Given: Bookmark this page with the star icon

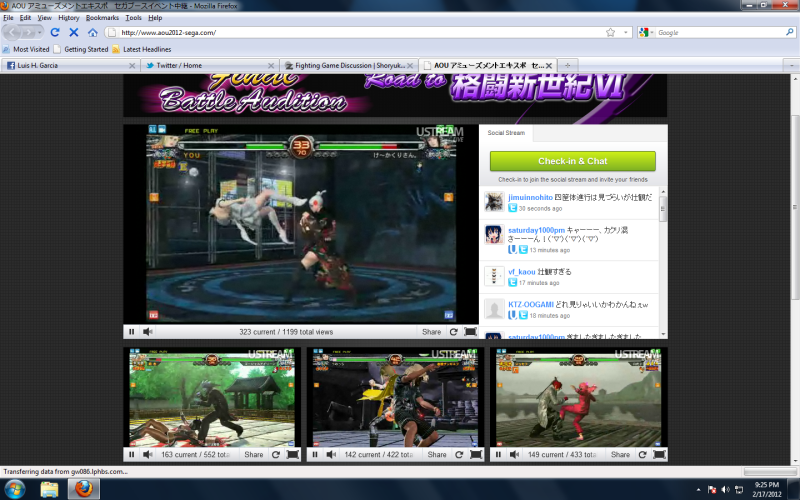Looking at the screenshot, I should 611,32.
